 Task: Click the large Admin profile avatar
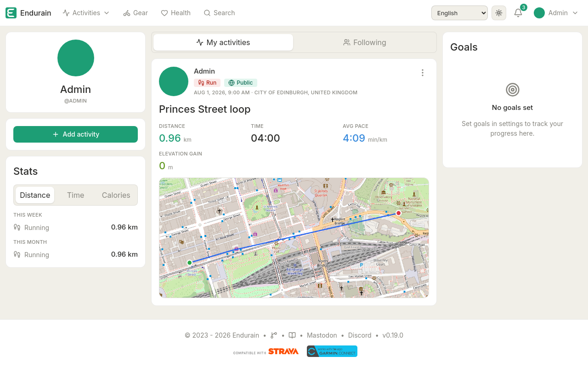tap(76, 58)
